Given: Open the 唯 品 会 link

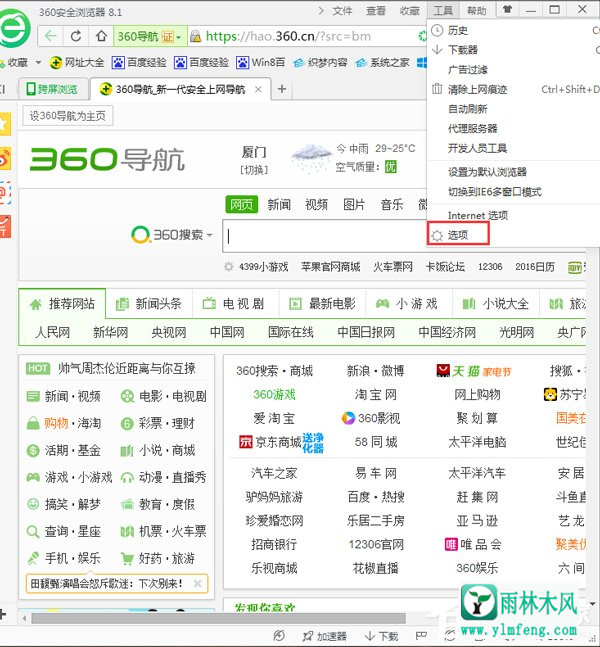Looking at the screenshot, I should (x=480, y=544).
